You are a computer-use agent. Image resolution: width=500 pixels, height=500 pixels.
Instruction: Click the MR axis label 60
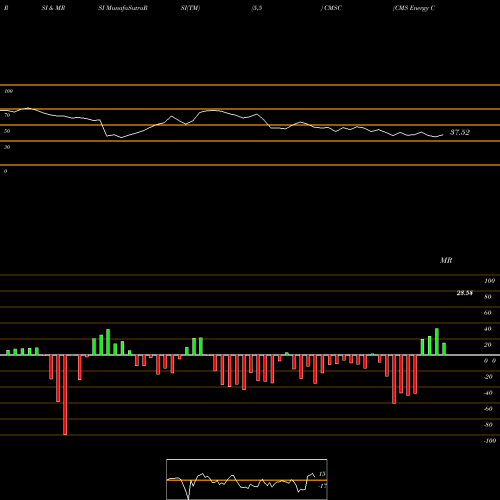click(488, 313)
